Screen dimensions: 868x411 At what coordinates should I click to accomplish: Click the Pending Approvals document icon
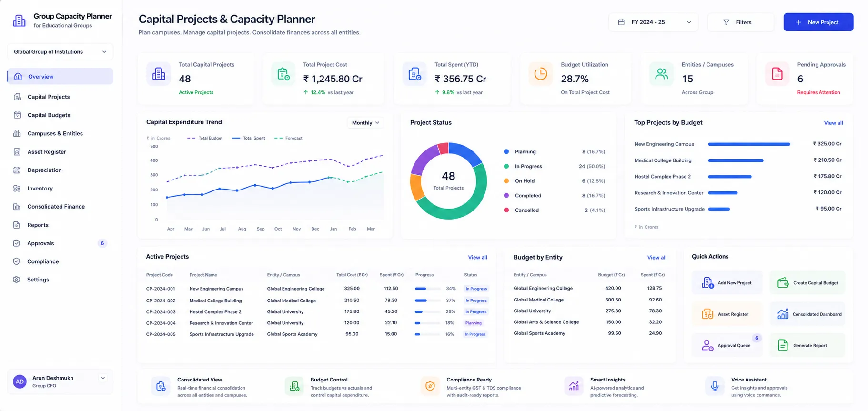777,74
